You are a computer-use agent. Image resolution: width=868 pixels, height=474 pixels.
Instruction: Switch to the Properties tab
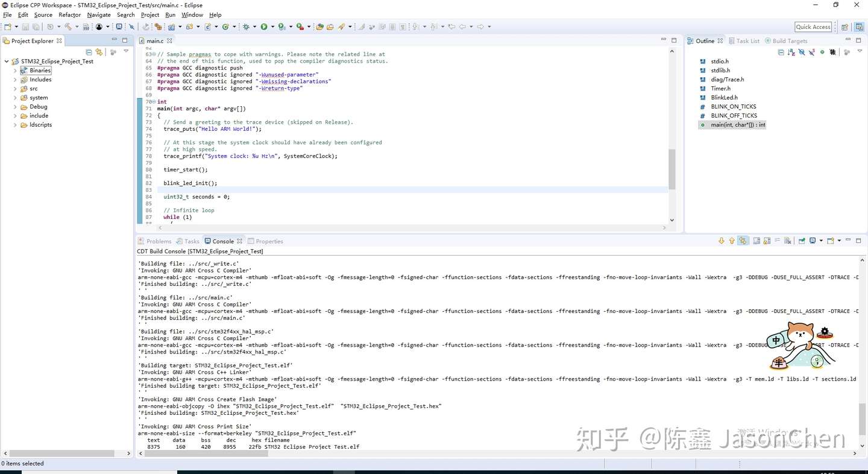click(265, 241)
